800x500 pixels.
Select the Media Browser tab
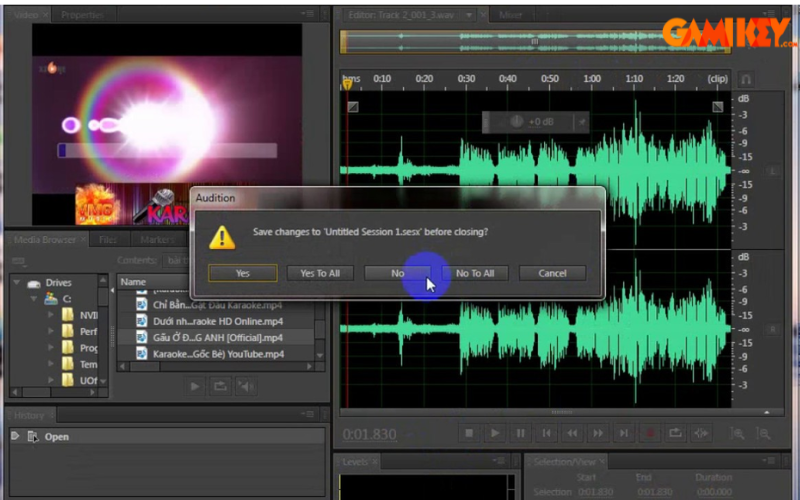[44, 239]
